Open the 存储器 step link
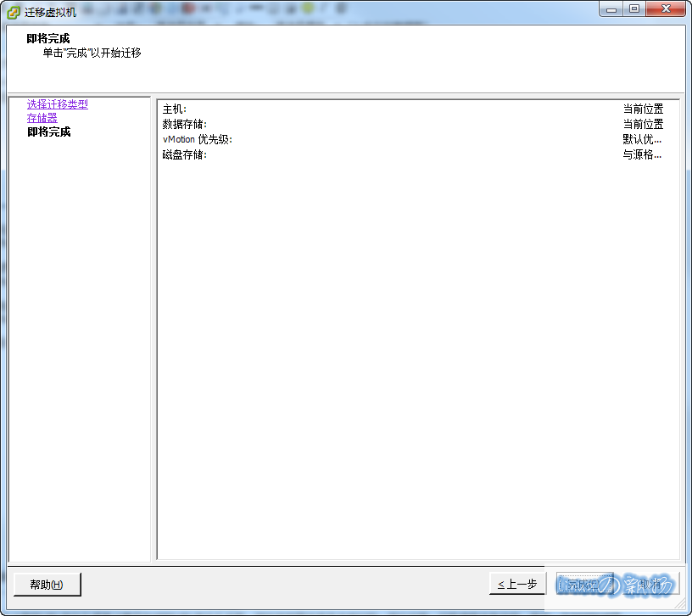 point(42,118)
